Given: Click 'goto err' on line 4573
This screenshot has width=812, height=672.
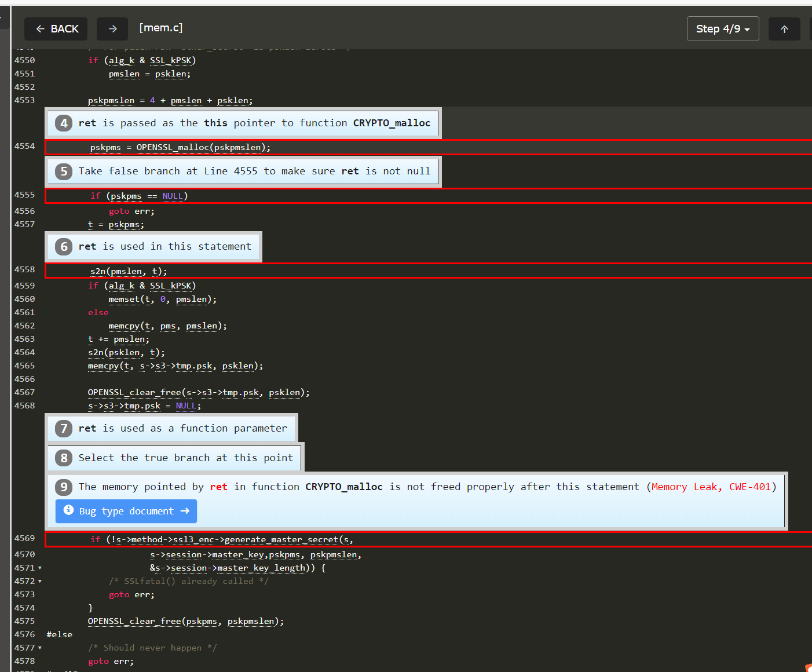Looking at the screenshot, I should (131, 595).
